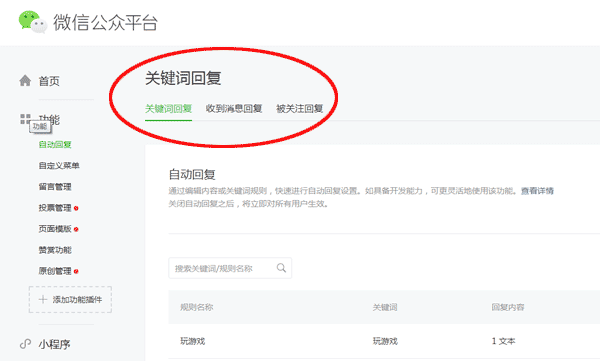Click the 关键词 column header
Screen dimensions: 600x361
click(x=385, y=307)
